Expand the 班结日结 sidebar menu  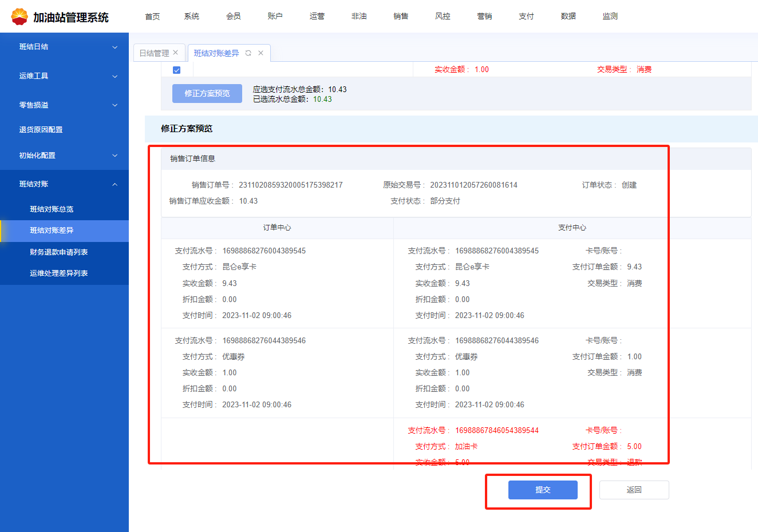click(64, 47)
